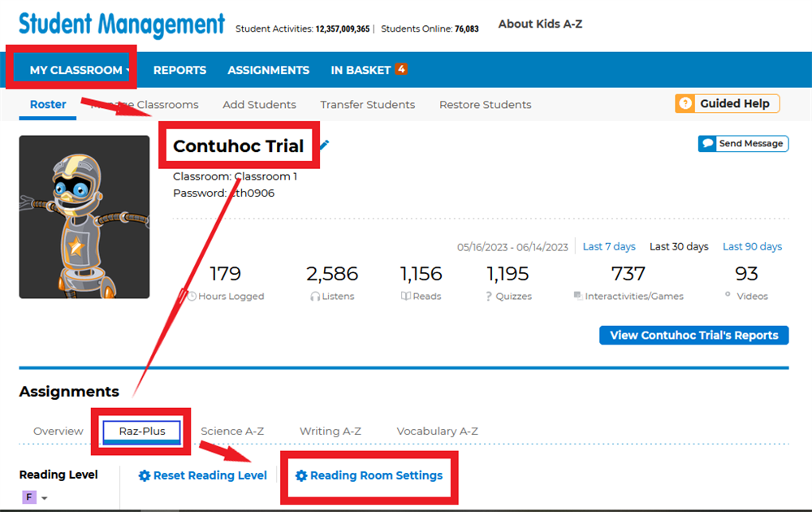The height and width of the screenshot is (512, 812).
Task: Open the Assignments menu in blue bar
Action: 268,70
